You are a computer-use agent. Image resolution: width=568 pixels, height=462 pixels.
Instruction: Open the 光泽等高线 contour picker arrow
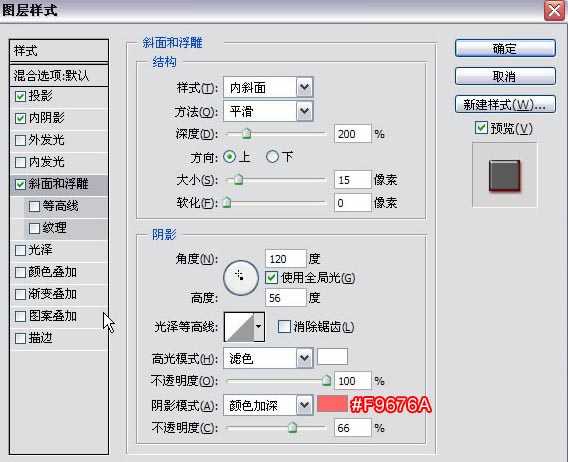click(259, 327)
